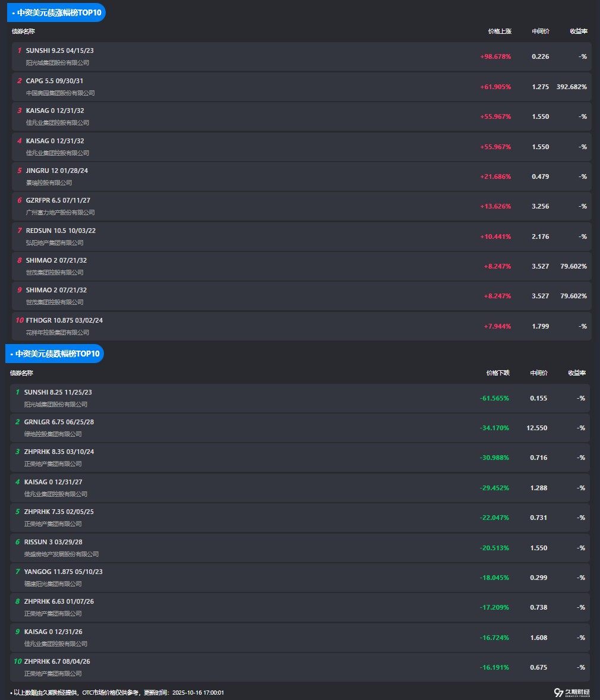This screenshot has height=700, width=600.
Task: Click the +10.441% gain for REDSUN
Action: [x=495, y=237]
